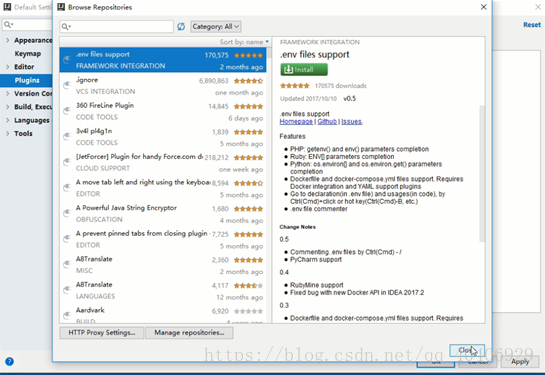
Task: Click the plugin description vertical scrollbar
Action: (x=482, y=174)
